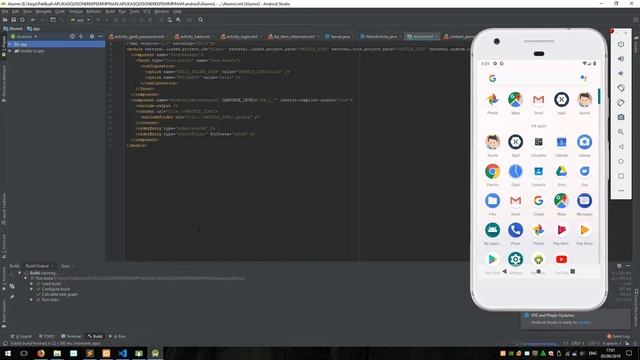
Task: Open the Event Log button
Action: [x=618, y=336]
